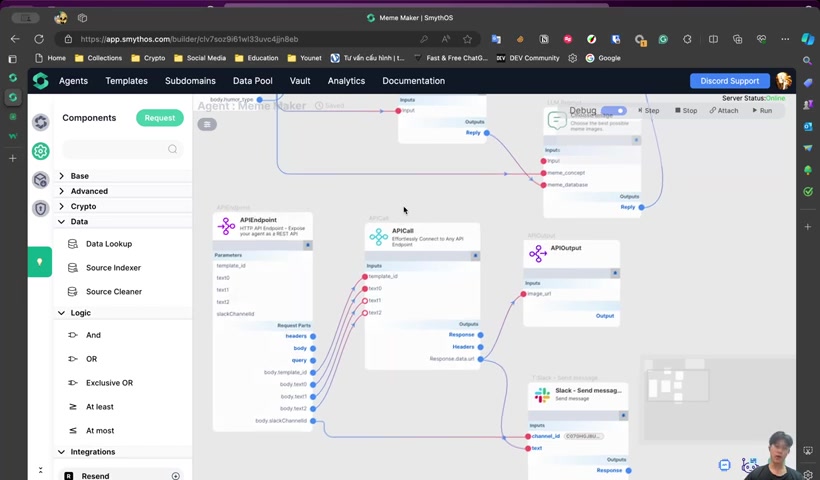This screenshot has height=480, width=820.
Task: Add the Resend integration via plus icon
Action: point(176,476)
